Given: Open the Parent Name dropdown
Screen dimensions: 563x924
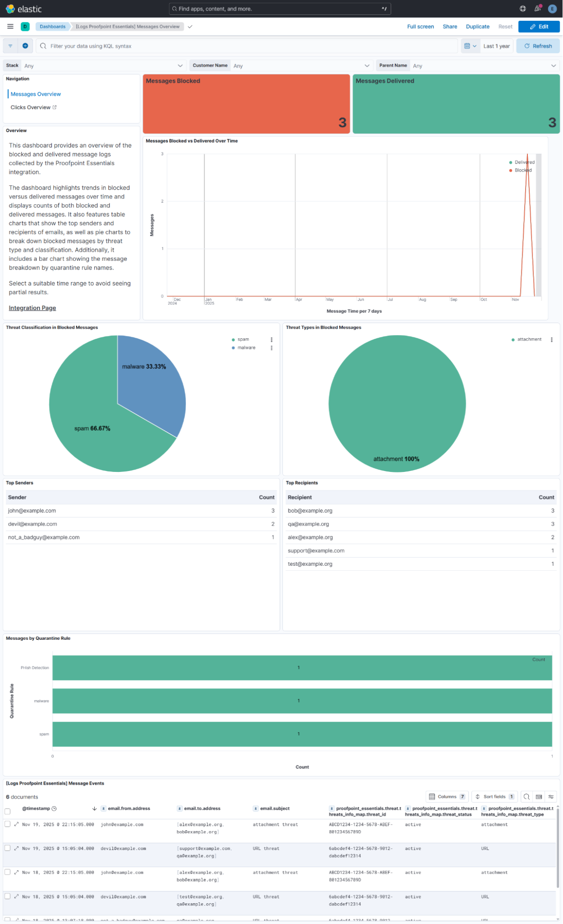Looking at the screenshot, I should (484, 66).
